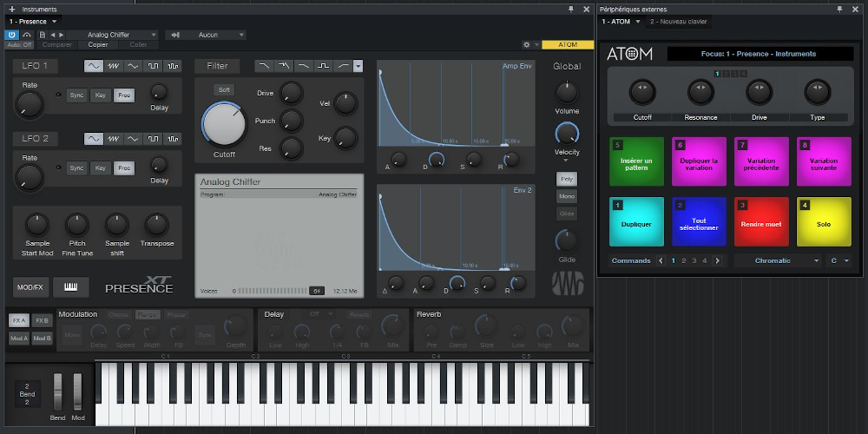Toggle the on-screen keyboard icon button
868x434 pixels.
71,287
